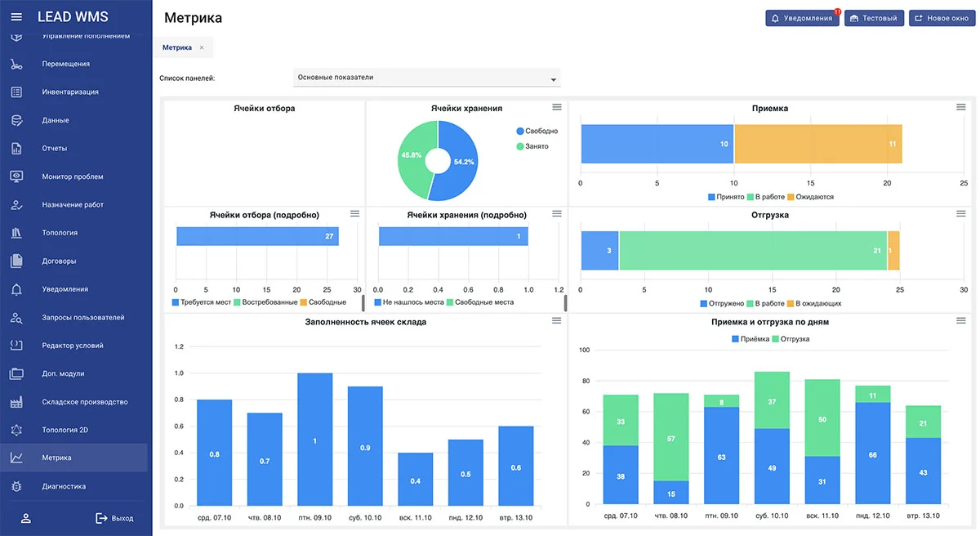Expand menu of Ячейки отбора (подробно) chart

[354, 213]
